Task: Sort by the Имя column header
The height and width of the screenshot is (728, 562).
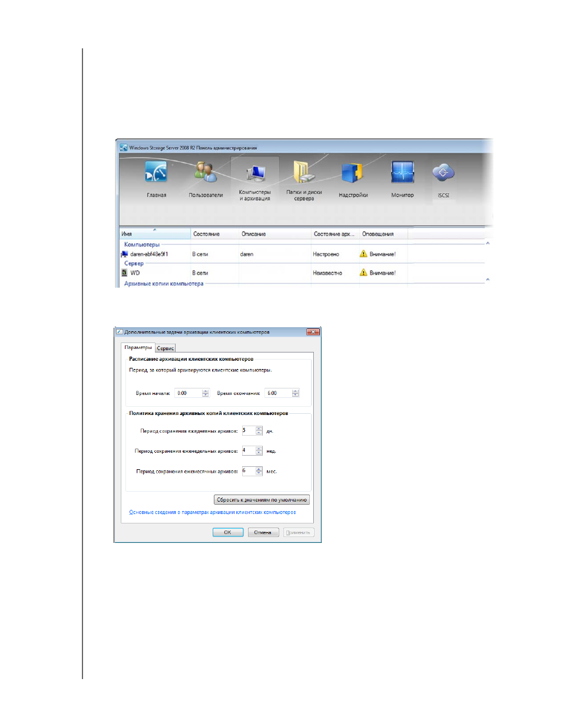Action: (x=155, y=234)
